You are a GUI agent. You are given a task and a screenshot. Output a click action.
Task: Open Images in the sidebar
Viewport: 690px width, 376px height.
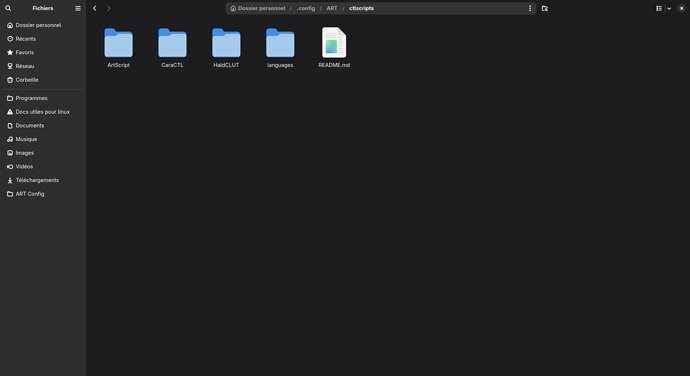(x=43, y=153)
